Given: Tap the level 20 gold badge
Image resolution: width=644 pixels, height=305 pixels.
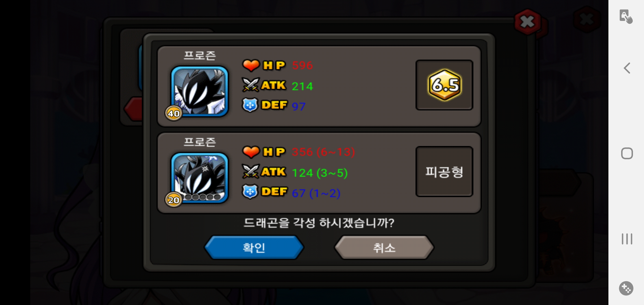Looking at the screenshot, I should (174, 200).
